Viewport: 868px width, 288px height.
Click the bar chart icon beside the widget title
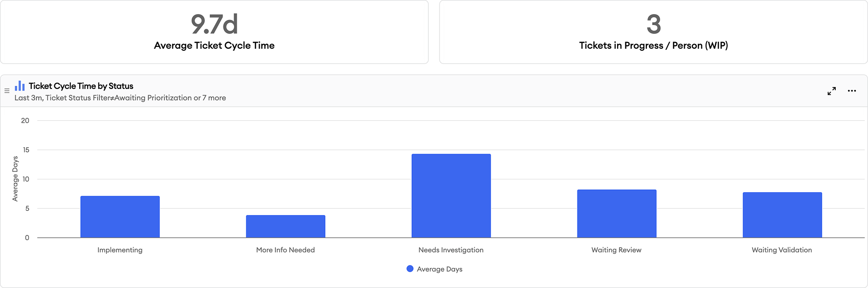[x=20, y=86]
